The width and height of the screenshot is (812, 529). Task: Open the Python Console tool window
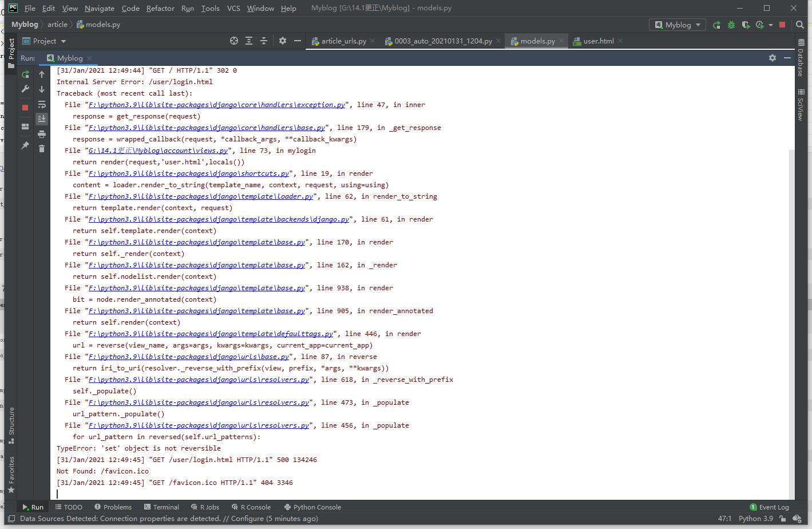(312, 507)
